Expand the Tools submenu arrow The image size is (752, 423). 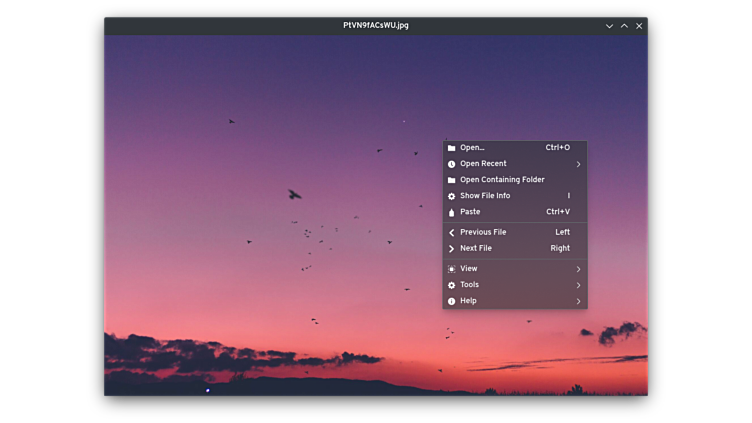coord(578,285)
